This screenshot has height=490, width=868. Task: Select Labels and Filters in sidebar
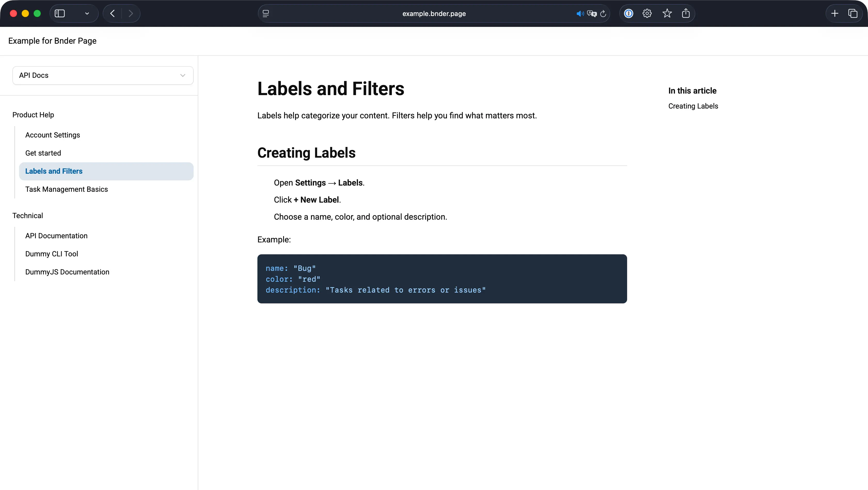tap(54, 171)
